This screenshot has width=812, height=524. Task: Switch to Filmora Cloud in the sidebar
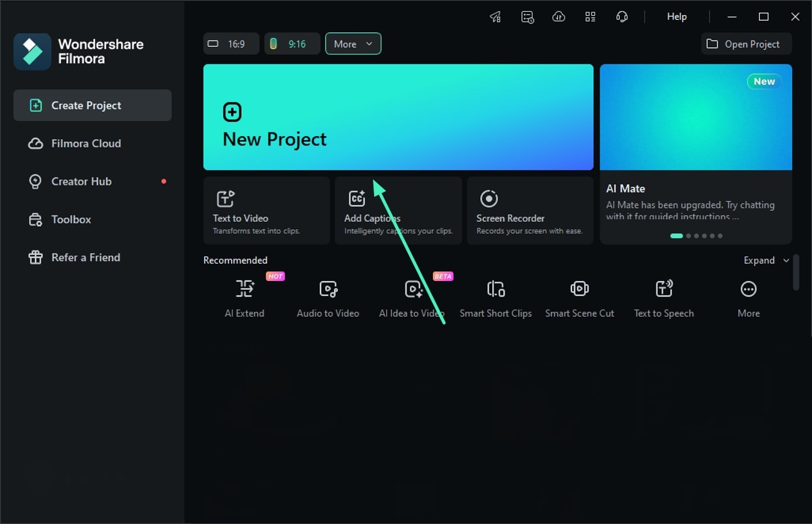click(x=86, y=143)
